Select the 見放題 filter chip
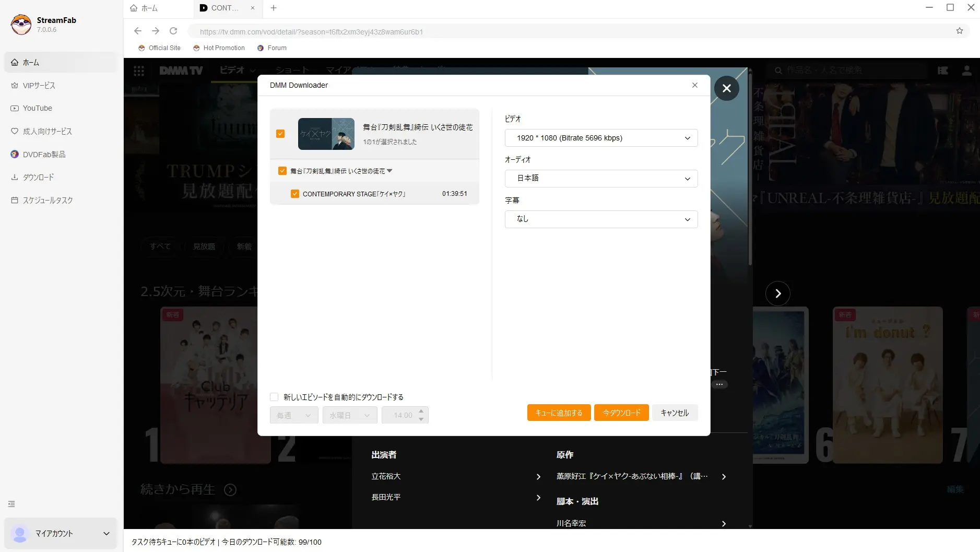Viewport: 980px width, 552px height. coord(204,246)
